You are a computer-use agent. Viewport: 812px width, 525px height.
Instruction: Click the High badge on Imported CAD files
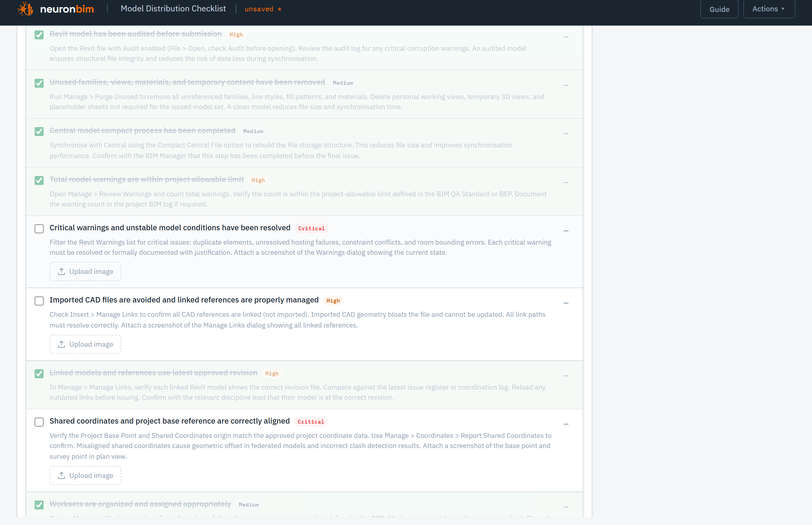pyautogui.click(x=333, y=301)
